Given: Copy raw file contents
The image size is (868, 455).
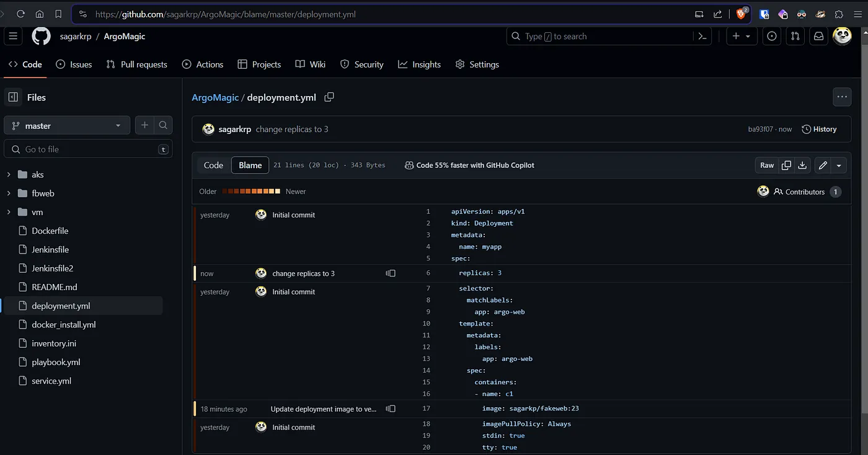Looking at the screenshot, I should tap(786, 166).
